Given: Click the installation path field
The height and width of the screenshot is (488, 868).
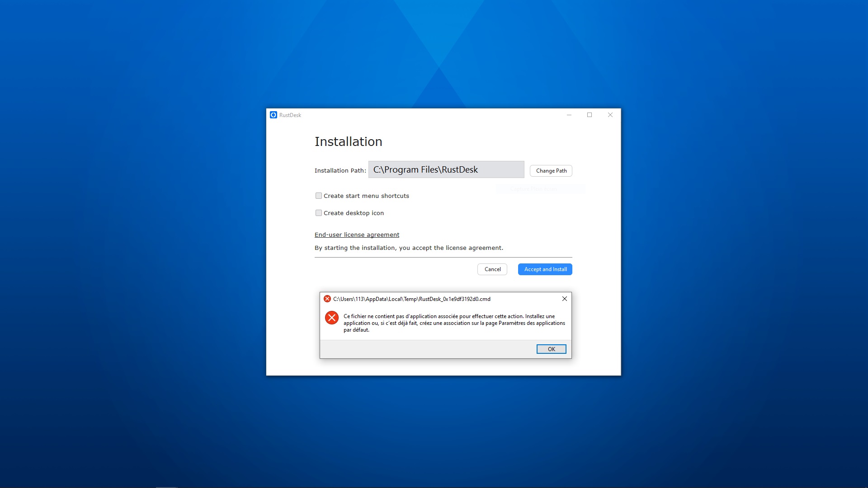Looking at the screenshot, I should (x=446, y=169).
